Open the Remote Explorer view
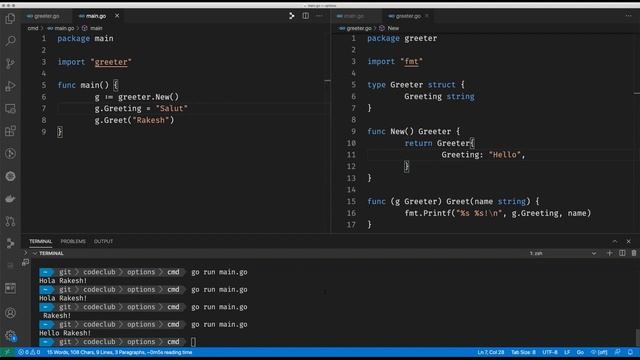This screenshot has height=360, width=640. [x=10, y=109]
